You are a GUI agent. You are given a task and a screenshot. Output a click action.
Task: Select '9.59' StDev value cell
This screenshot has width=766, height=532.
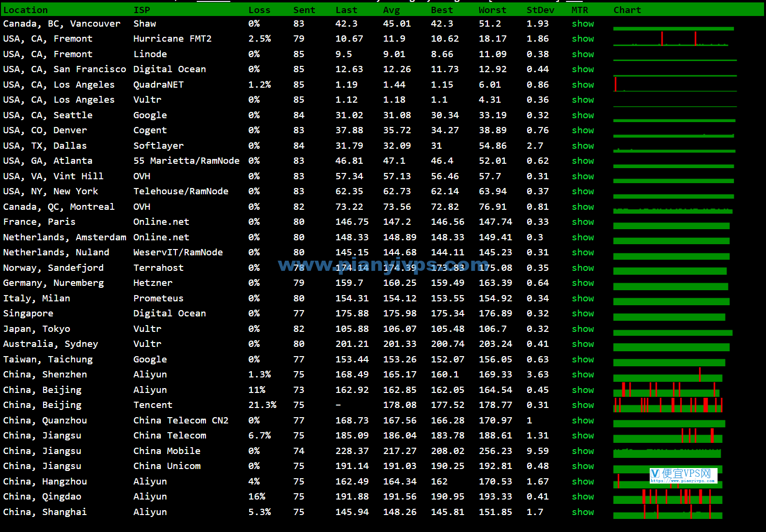pos(537,451)
